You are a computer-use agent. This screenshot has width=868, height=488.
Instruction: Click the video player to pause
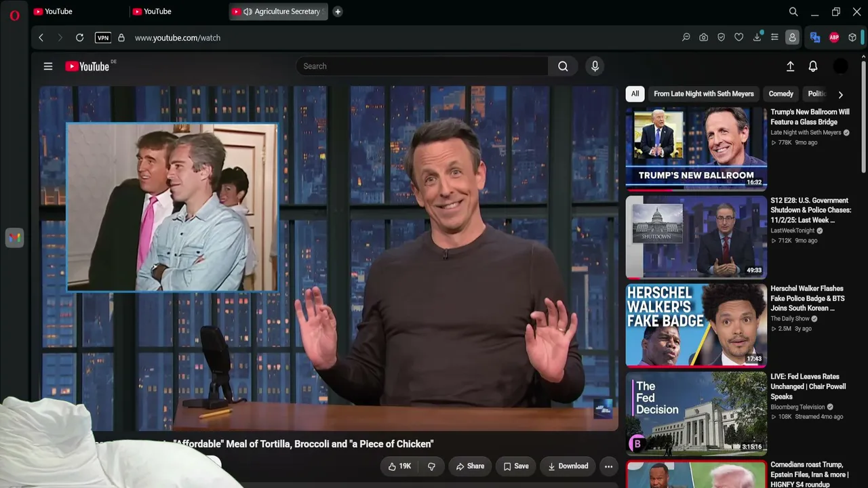pos(328,258)
